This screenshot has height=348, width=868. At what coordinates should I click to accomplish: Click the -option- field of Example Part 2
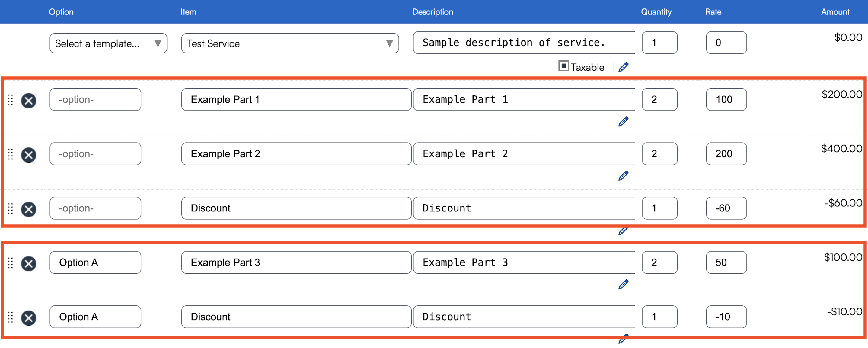tap(95, 154)
